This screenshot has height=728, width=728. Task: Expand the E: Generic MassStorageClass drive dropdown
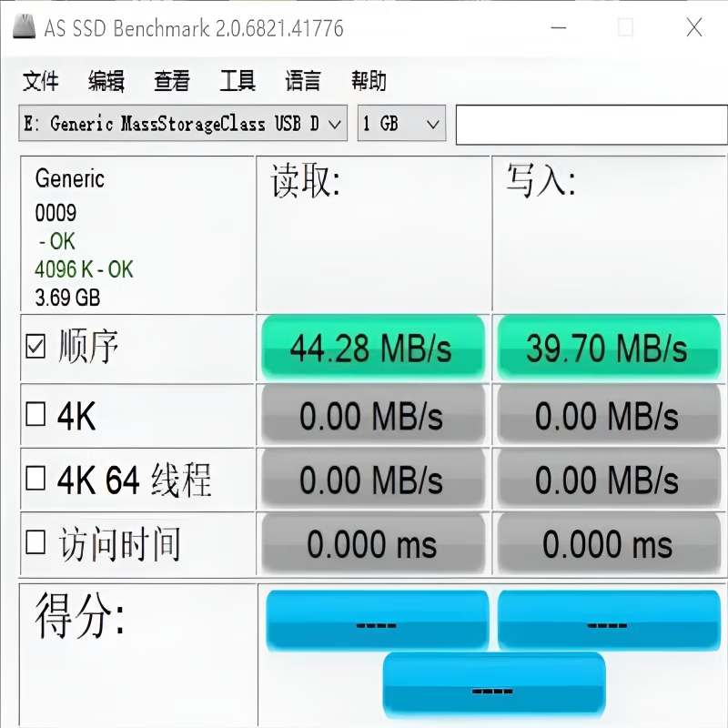183,124
